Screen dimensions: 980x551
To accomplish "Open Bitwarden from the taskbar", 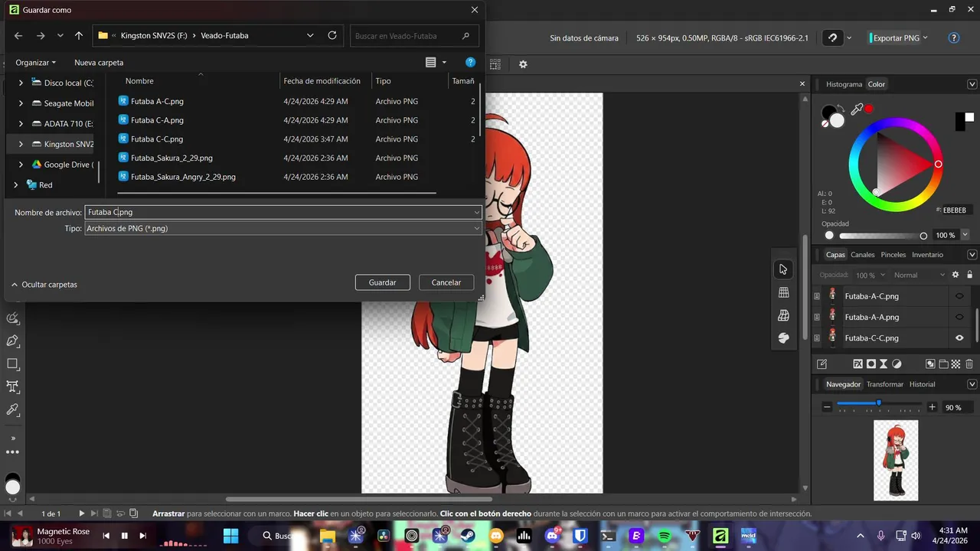I will click(580, 536).
